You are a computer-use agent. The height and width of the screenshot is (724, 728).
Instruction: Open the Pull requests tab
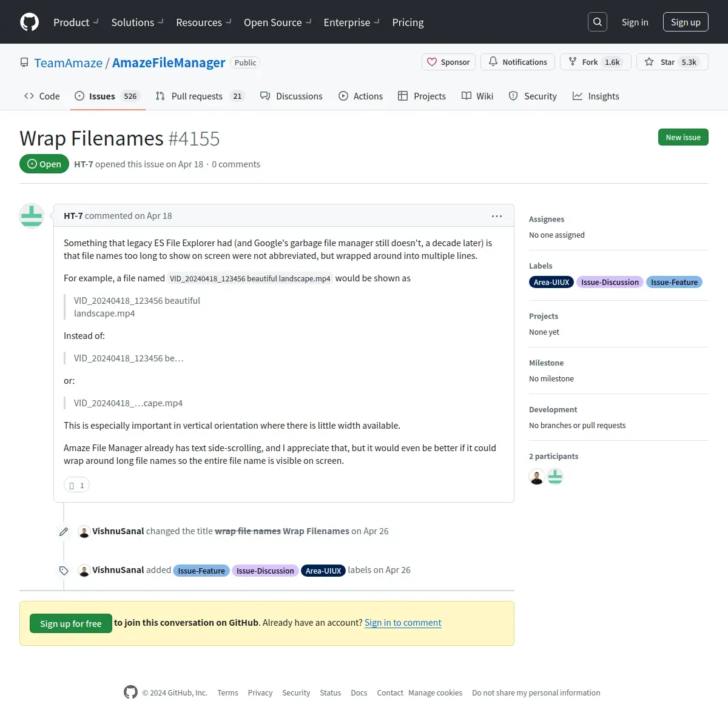pos(200,96)
